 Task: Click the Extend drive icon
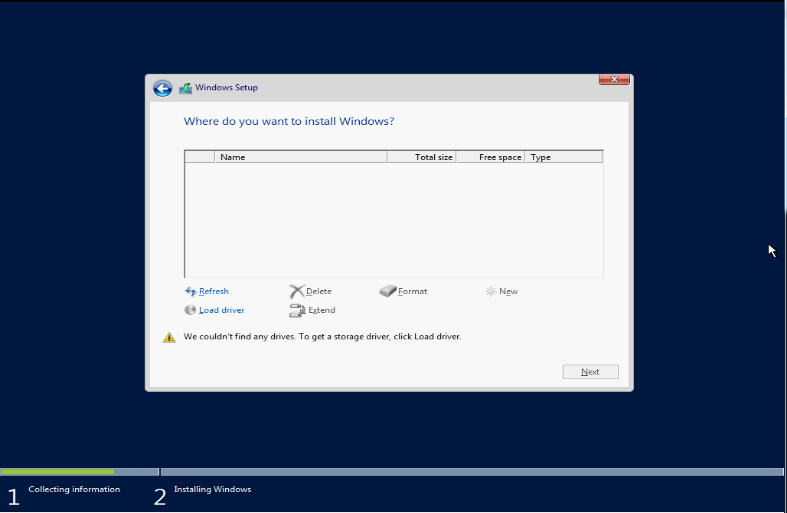tap(297, 311)
